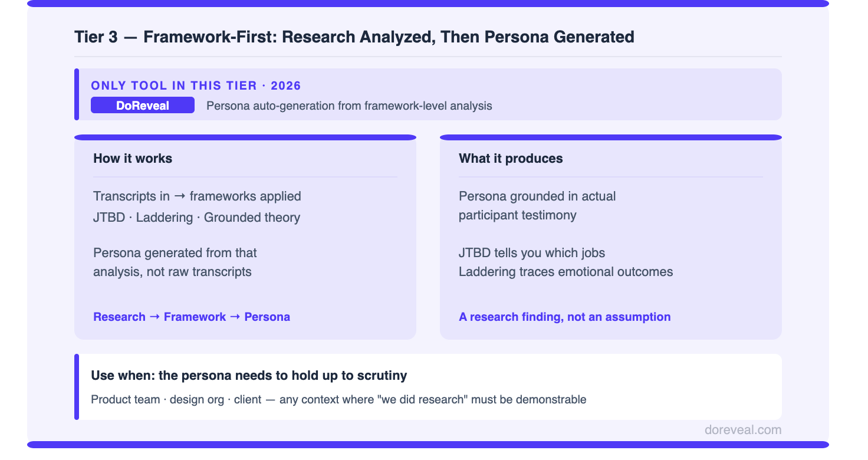The image size is (868, 460).
Task: Click 'A research finding, not an assumption'
Action: 565,317
